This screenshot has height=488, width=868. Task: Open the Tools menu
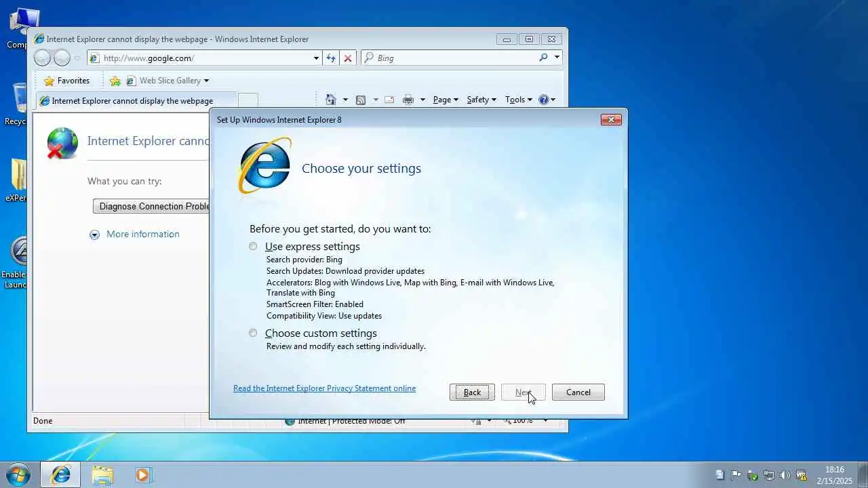(x=519, y=100)
